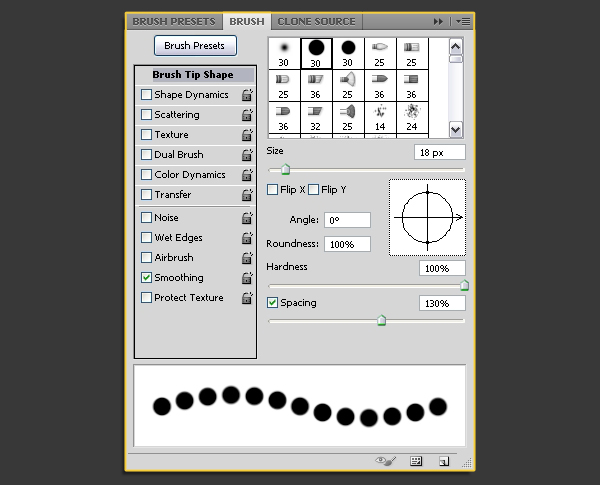Switch to the Brush Presets tab
The height and width of the screenshot is (485, 600).
tap(173, 21)
